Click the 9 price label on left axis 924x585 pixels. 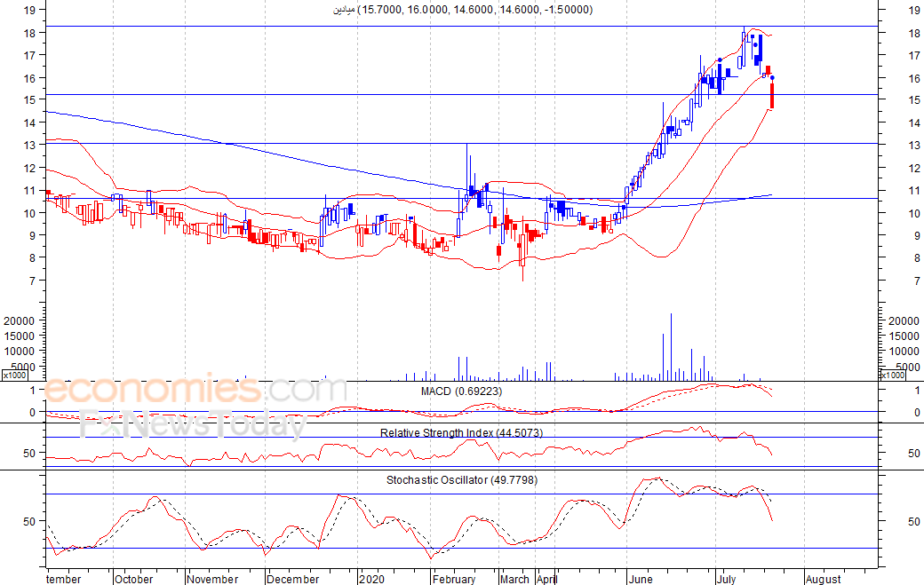click(33, 235)
